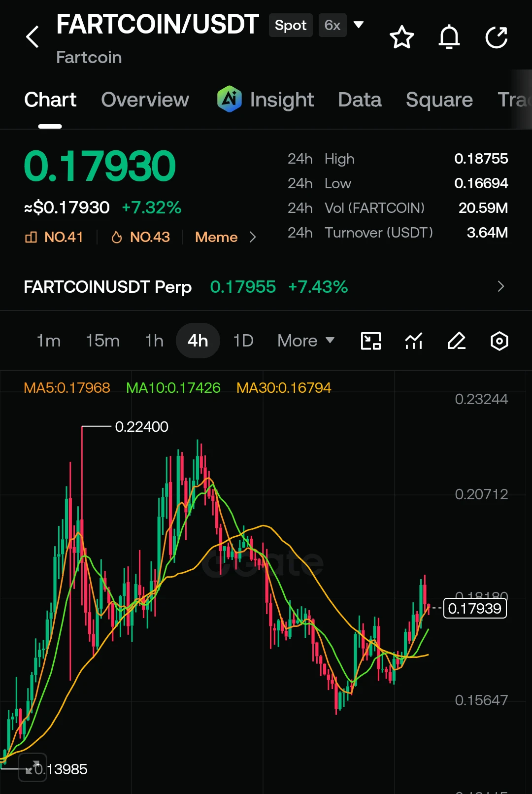The width and height of the screenshot is (532, 794).
Task: Select the 1D timeframe
Action: pos(243,341)
